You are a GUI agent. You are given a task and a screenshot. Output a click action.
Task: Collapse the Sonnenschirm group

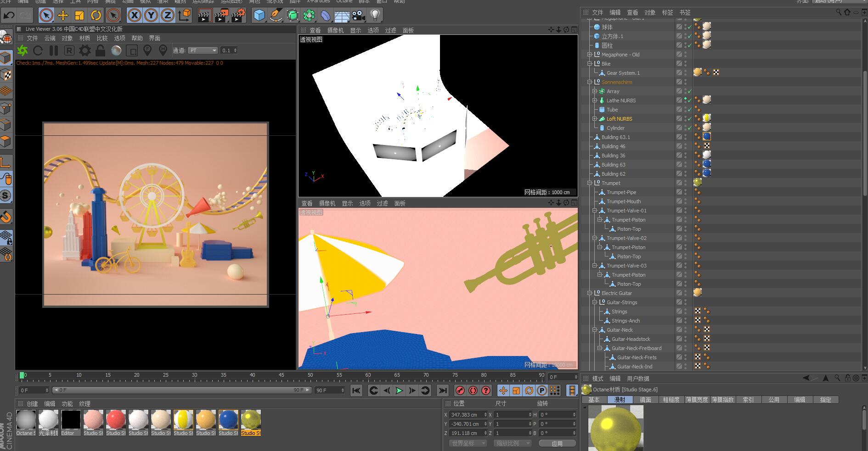(x=590, y=82)
